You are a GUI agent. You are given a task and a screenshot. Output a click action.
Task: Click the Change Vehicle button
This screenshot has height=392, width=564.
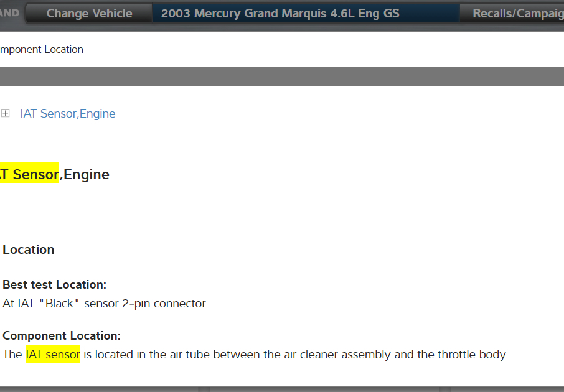89,13
